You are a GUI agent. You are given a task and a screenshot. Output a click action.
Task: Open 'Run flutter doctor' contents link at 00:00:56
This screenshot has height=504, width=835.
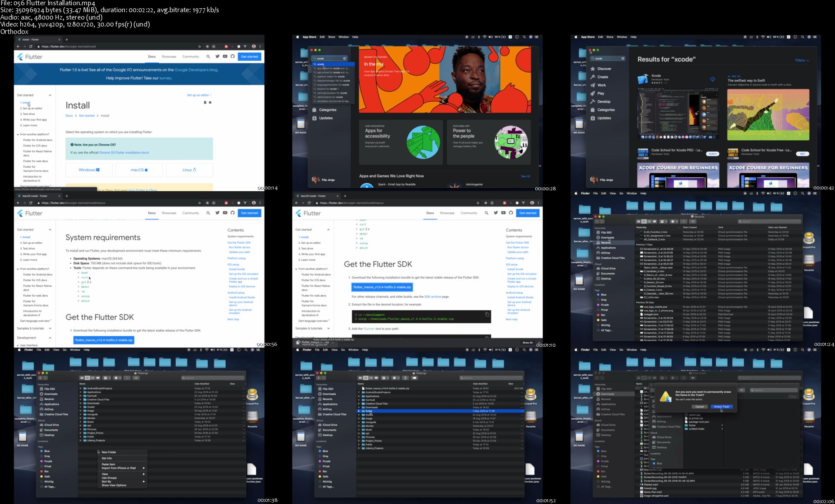click(240, 247)
